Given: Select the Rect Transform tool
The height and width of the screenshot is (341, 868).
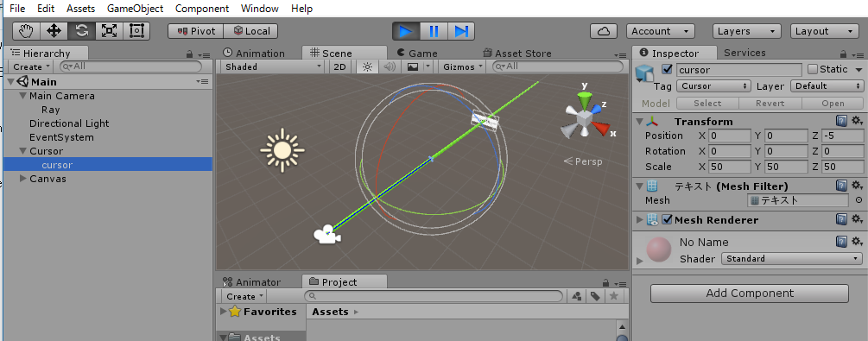Looking at the screenshot, I should (136, 31).
